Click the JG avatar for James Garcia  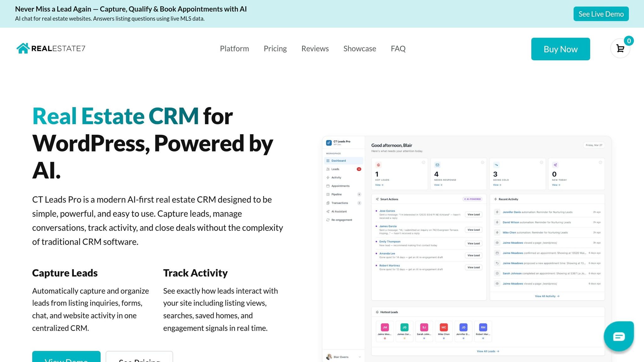tap(404, 327)
